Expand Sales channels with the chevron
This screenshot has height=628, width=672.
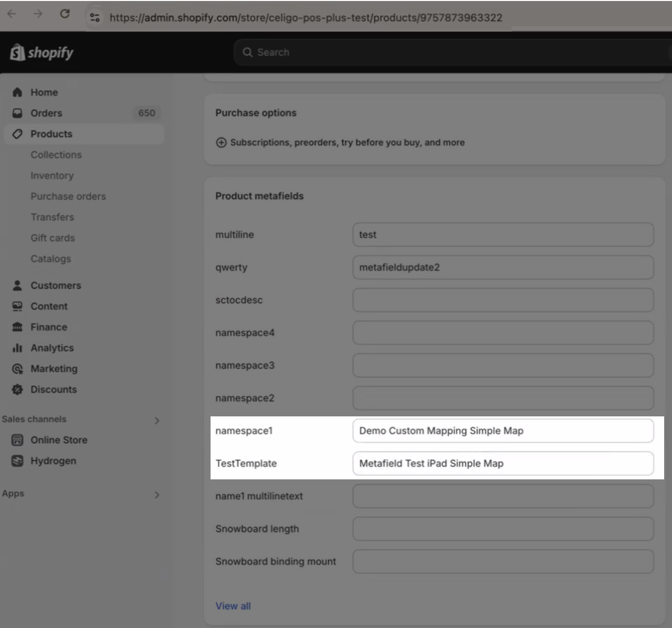pos(157,420)
